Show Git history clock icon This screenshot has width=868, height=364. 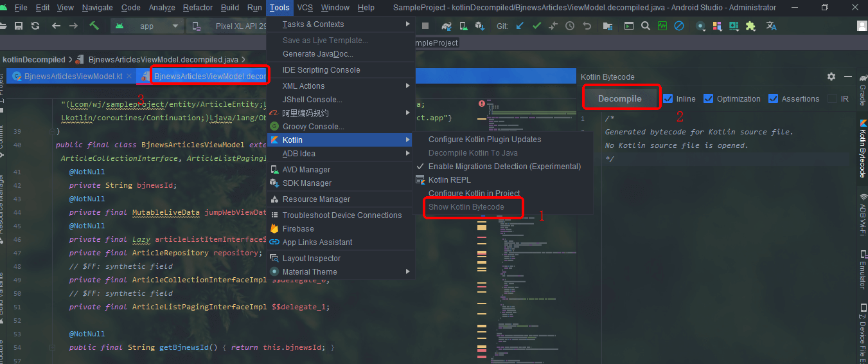tap(570, 26)
